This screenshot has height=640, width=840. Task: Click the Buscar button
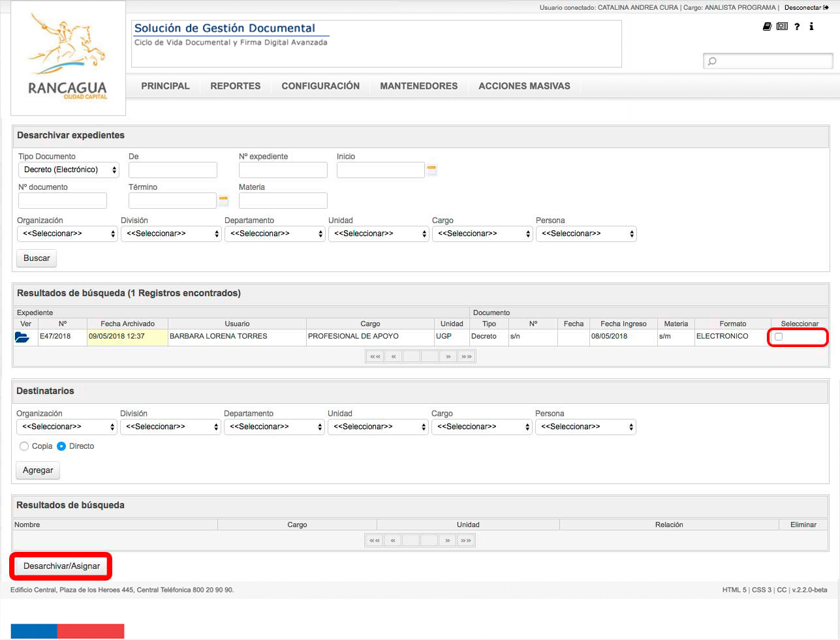37,258
